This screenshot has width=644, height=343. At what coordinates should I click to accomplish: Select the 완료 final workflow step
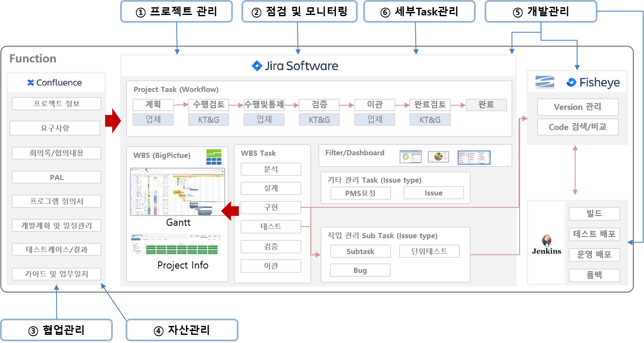click(486, 105)
